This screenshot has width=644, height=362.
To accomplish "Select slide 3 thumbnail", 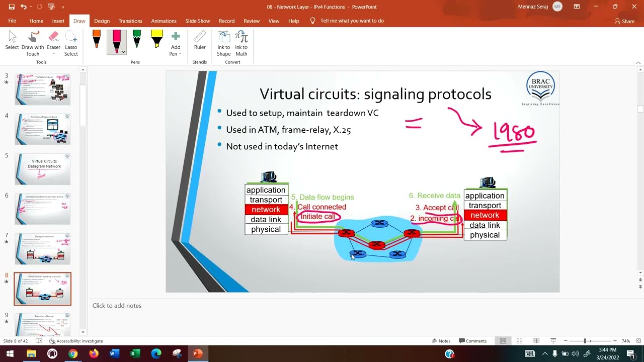I will click(x=43, y=89).
